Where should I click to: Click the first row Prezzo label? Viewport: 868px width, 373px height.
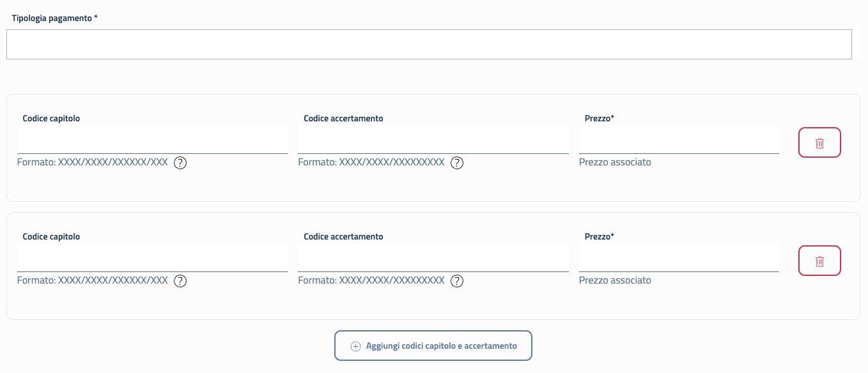[x=599, y=118]
